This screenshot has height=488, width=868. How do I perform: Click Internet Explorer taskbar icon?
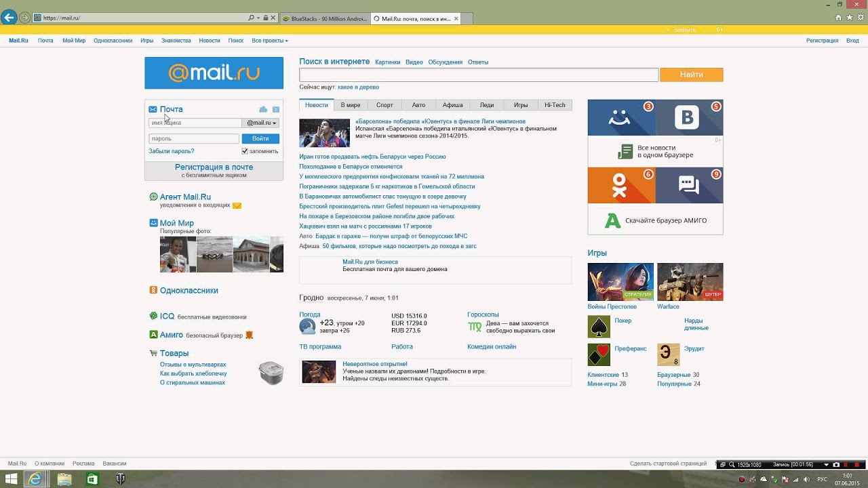pyautogui.click(x=35, y=479)
